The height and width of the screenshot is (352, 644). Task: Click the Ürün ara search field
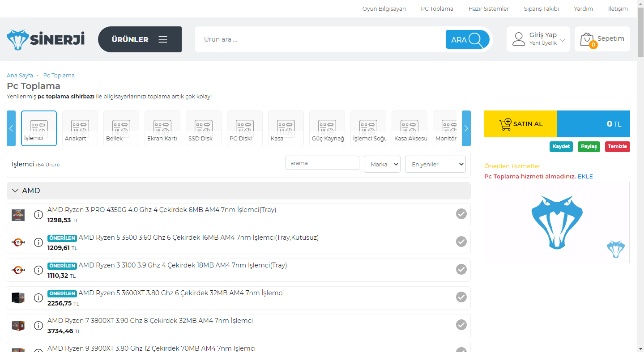320,39
